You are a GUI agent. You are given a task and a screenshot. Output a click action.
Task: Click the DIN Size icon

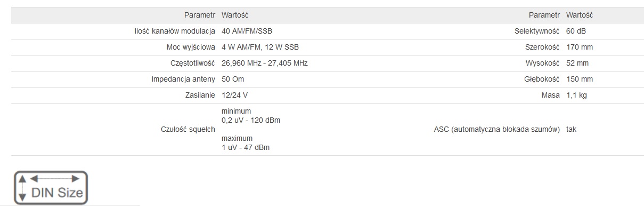(x=51, y=187)
